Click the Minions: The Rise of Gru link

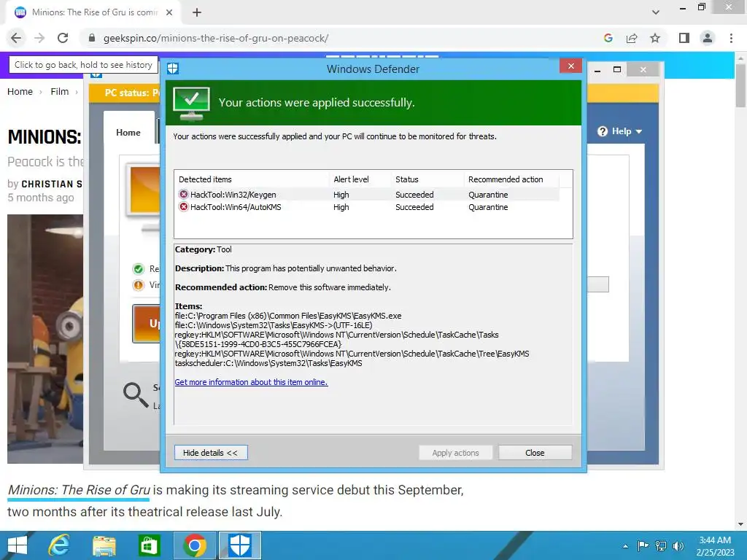click(79, 489)
